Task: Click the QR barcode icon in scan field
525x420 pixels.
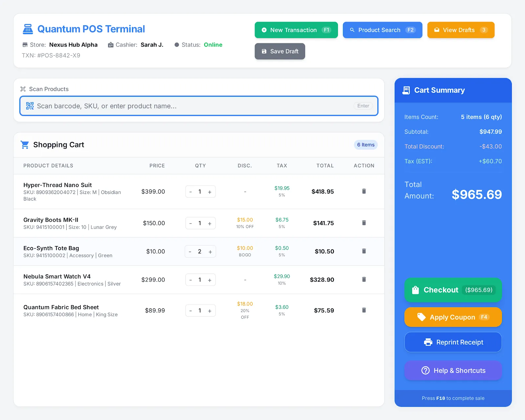Action: click(30, 106)
